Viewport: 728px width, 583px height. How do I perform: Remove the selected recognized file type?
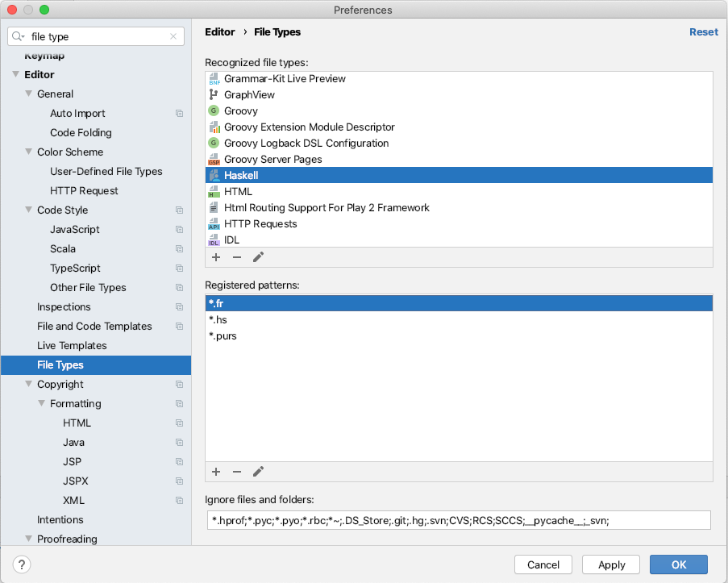[237, 257]
